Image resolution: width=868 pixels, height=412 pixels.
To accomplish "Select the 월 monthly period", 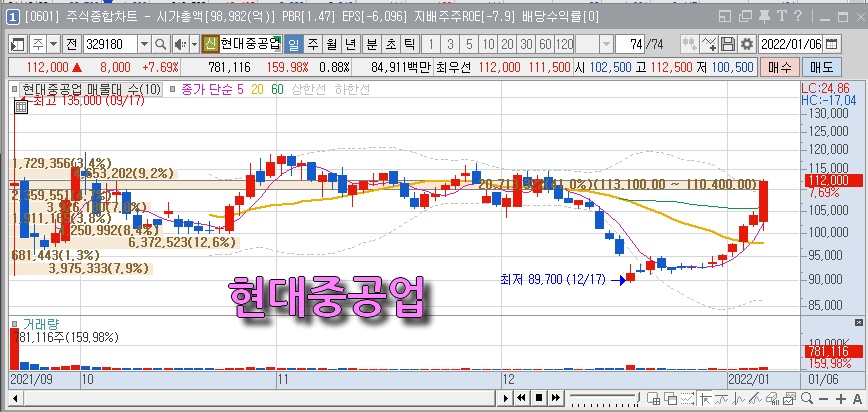I will point(331,44).
